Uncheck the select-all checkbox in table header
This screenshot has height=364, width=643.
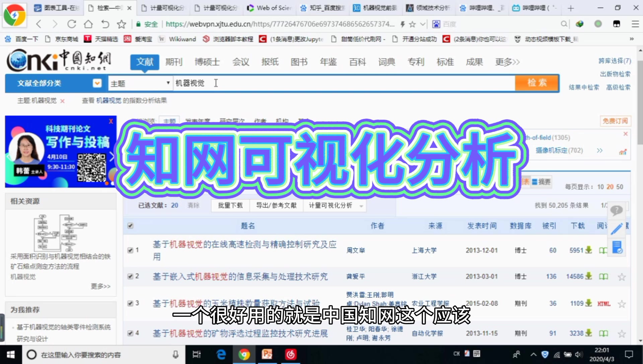click(x=130, y=225)
